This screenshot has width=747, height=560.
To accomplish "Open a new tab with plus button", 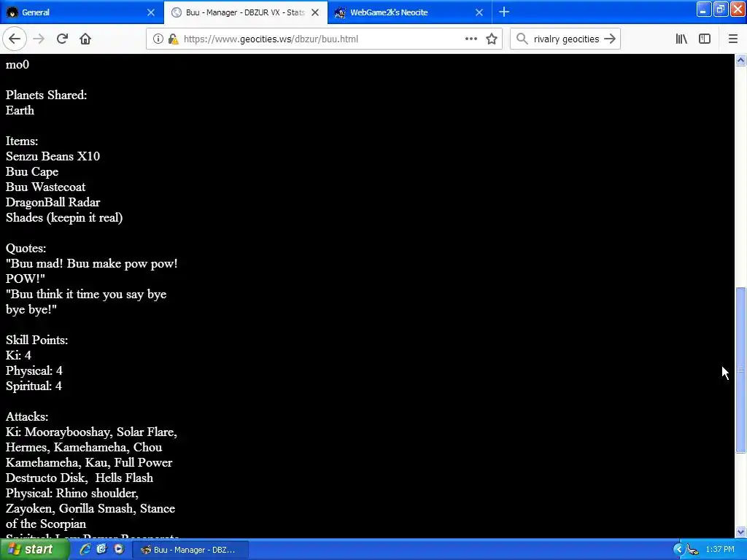I will [503, 12].
